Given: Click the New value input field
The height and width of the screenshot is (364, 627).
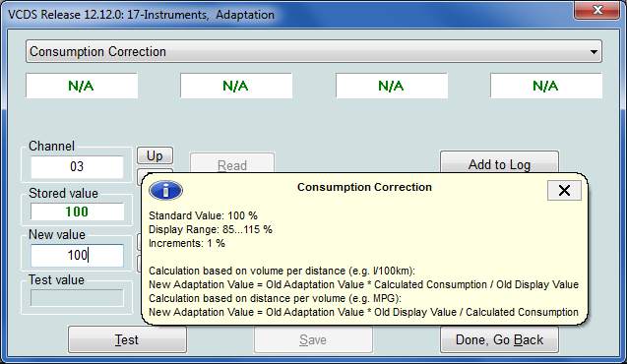Looking at the screenshot, I should click(77, 256).
